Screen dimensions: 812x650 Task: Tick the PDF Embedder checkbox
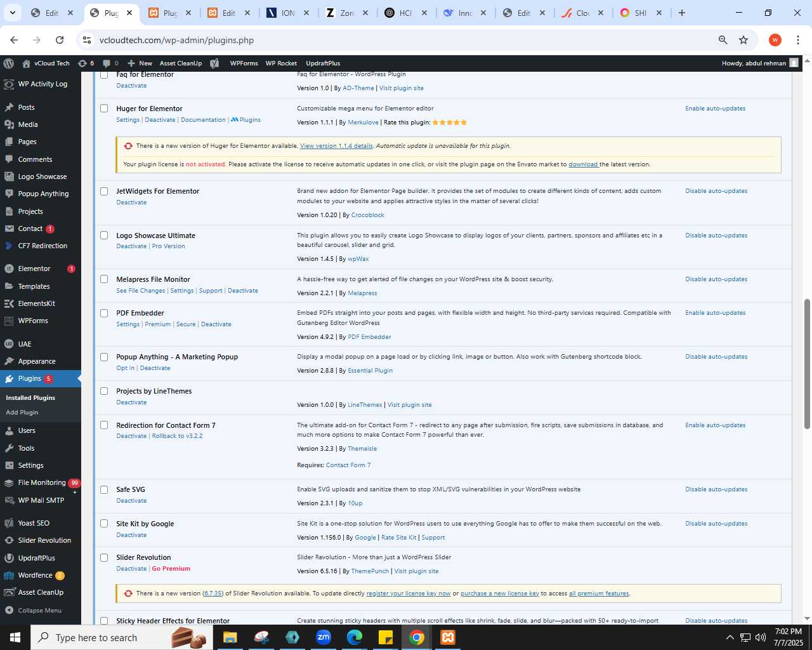click(104, 313)
